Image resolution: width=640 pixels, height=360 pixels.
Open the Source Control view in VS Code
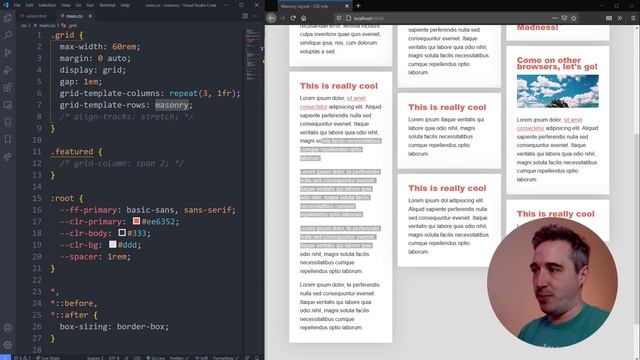[x=7, y=53]
